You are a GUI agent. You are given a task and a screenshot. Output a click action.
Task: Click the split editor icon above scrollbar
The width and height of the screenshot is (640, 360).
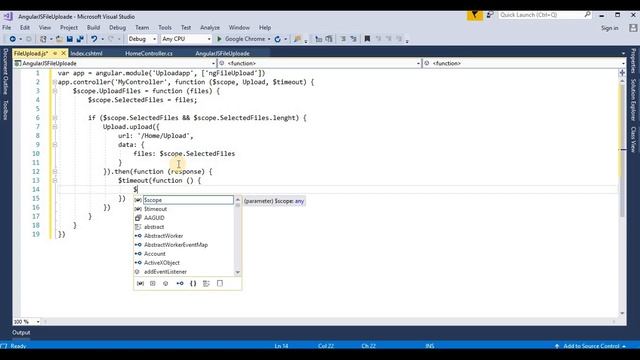click(622, 73)
